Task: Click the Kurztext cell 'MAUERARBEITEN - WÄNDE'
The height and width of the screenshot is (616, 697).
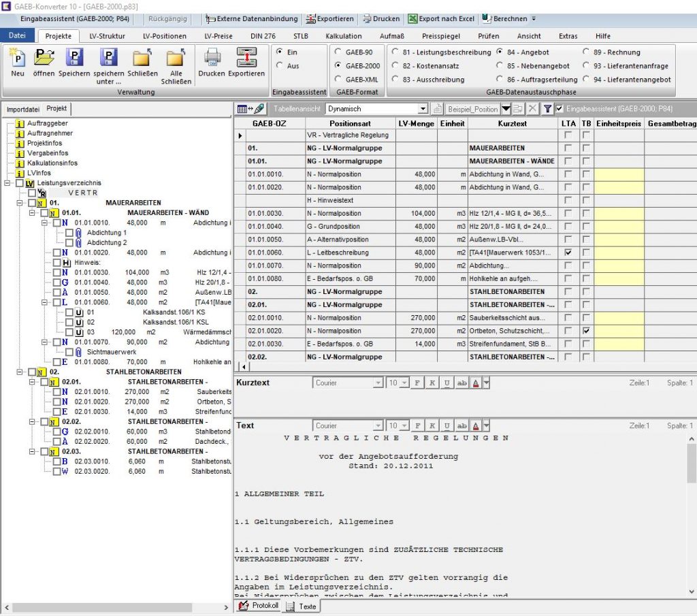Action: pyautogui.click(x=512, y=161)
